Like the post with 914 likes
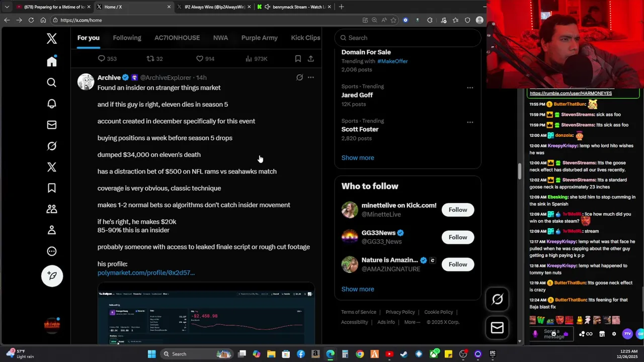Screen dimensions: 644x362 pos(205,59)
